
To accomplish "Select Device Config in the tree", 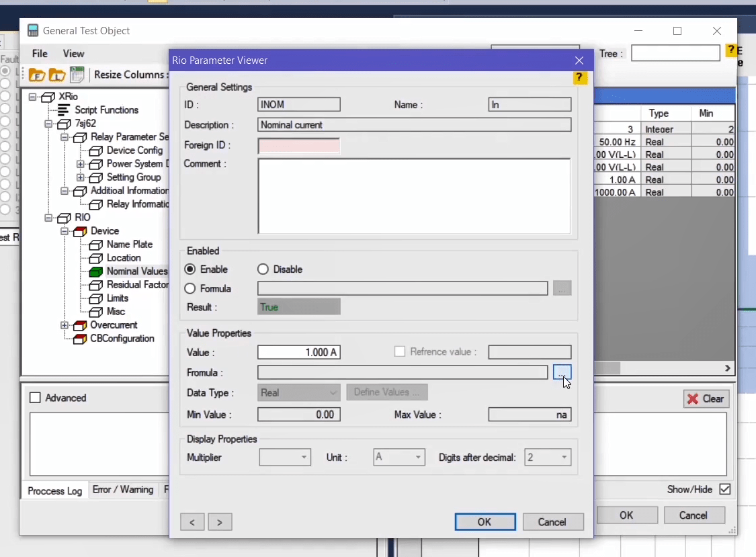I will click(x=134, y=151).
